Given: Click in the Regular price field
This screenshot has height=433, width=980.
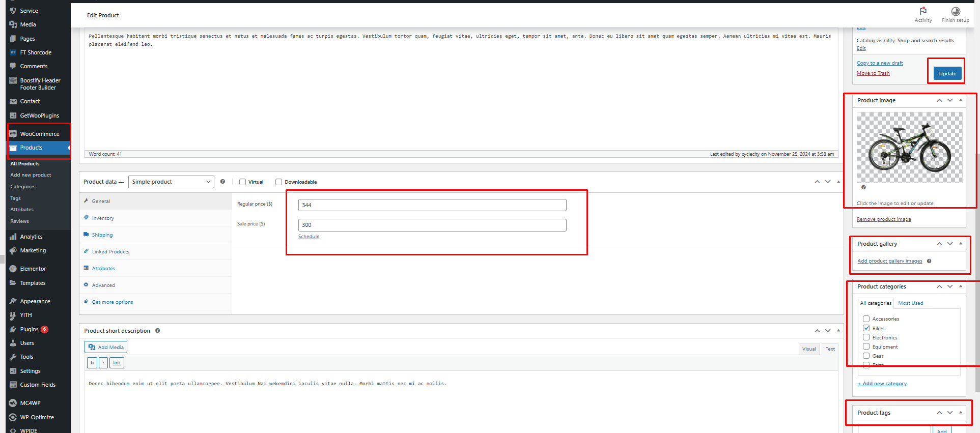Looking at the screenshot, I should tap(432, 205).
